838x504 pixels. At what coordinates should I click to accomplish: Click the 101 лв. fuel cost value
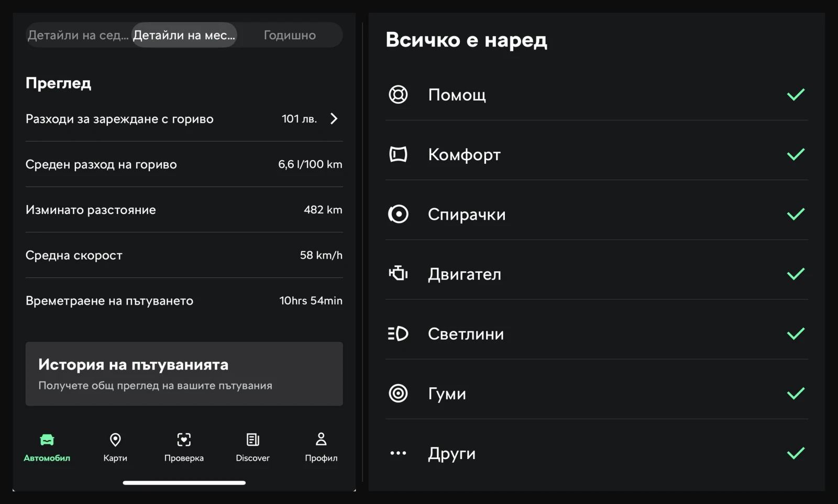[x=299, y=119]
